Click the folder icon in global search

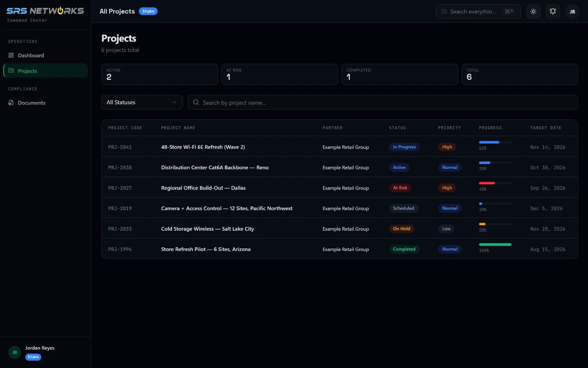pyautogui.click(x=444, y=11)
